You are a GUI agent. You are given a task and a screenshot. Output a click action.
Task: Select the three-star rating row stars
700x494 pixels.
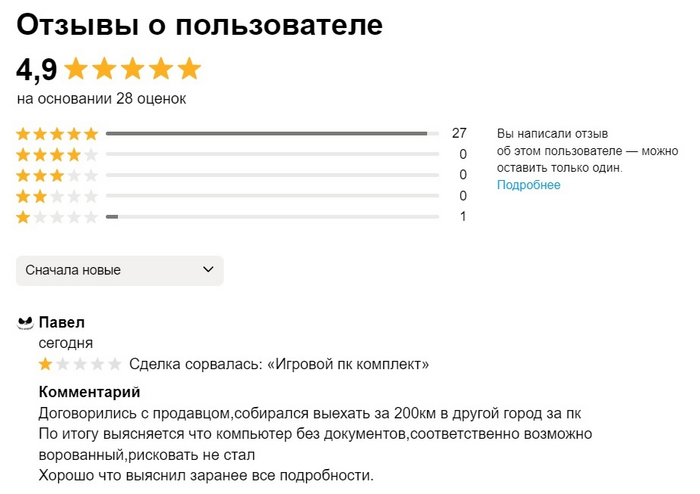click(57, 175)
